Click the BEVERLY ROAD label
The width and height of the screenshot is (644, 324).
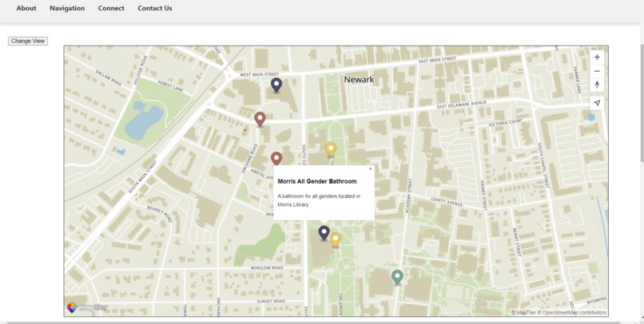[159, 214]
